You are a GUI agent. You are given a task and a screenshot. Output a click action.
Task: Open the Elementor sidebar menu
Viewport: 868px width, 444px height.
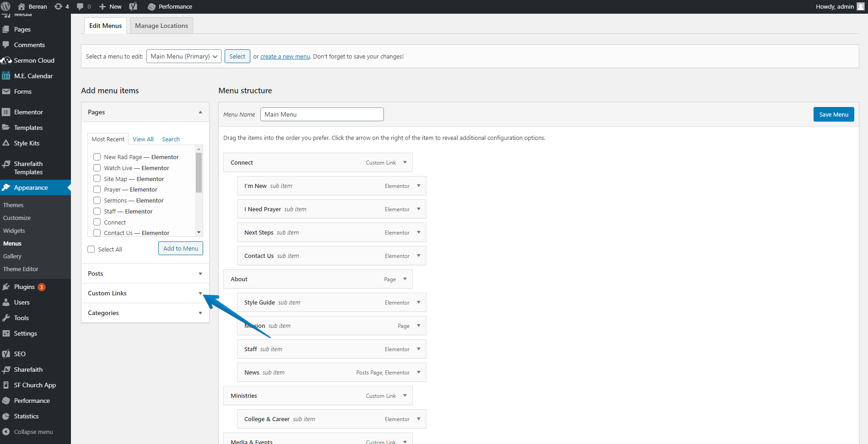[28, 112]
